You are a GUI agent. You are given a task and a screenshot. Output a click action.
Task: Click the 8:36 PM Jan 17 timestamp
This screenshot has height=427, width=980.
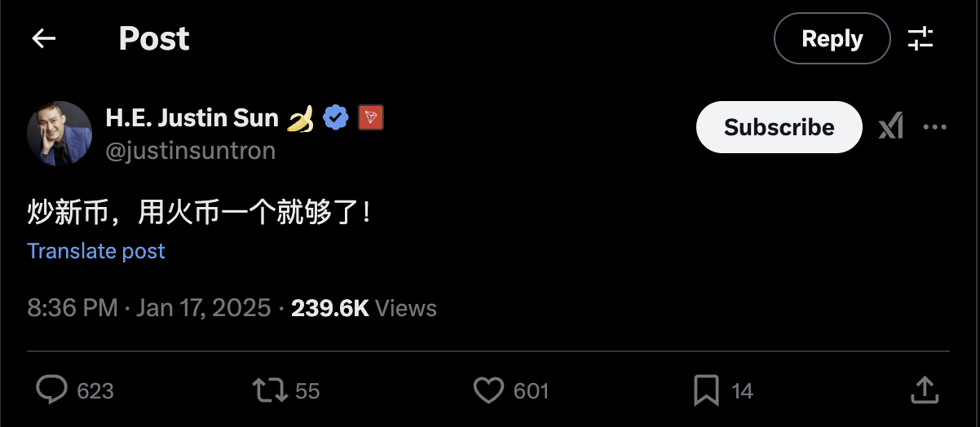[149, 308]
